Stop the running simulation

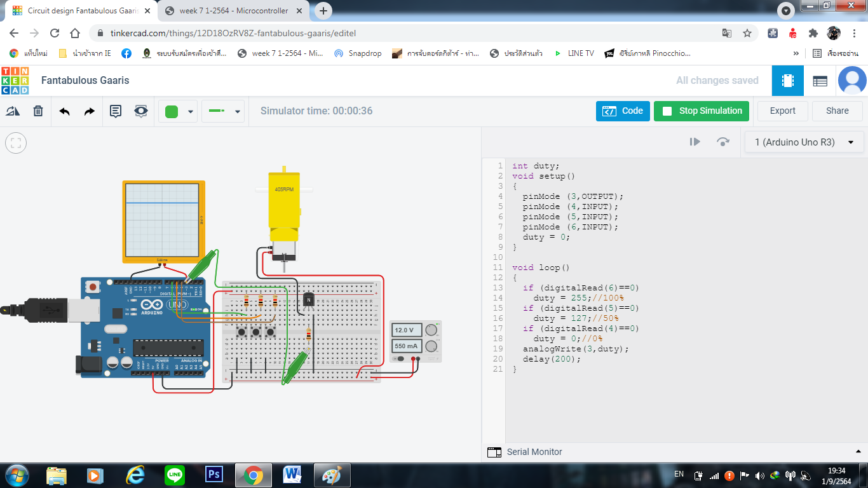pos(702,111)
